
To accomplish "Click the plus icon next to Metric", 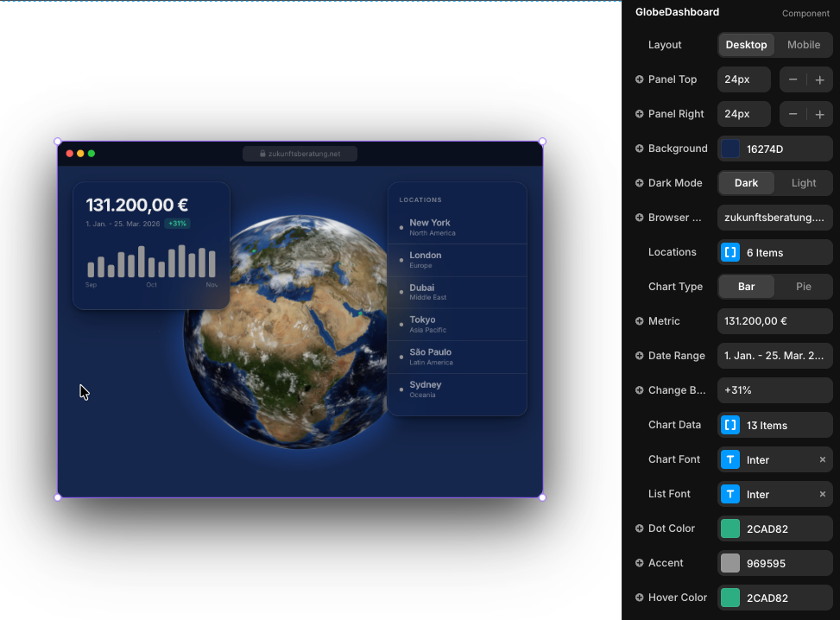I will (640, 321).
